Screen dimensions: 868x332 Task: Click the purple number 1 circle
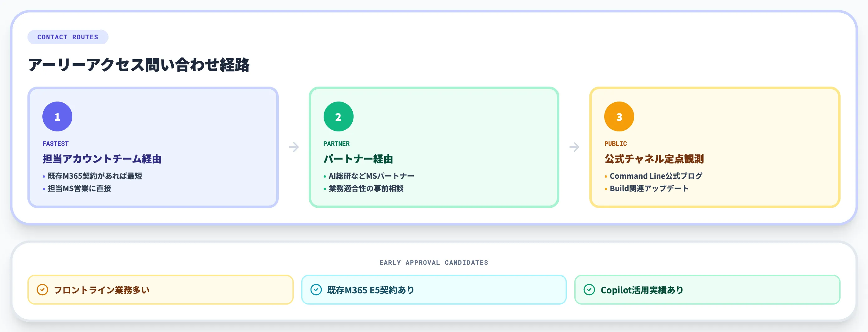click(57, 116)
